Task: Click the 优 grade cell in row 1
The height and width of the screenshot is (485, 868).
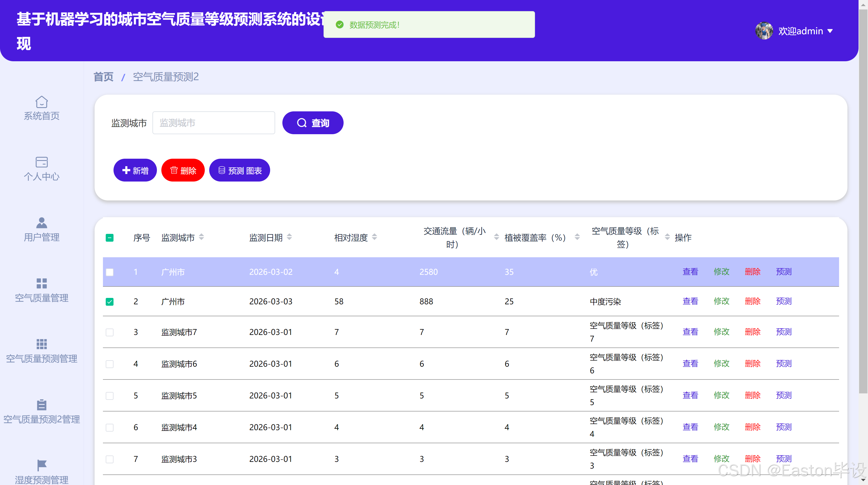Action: tap(593, 272)
